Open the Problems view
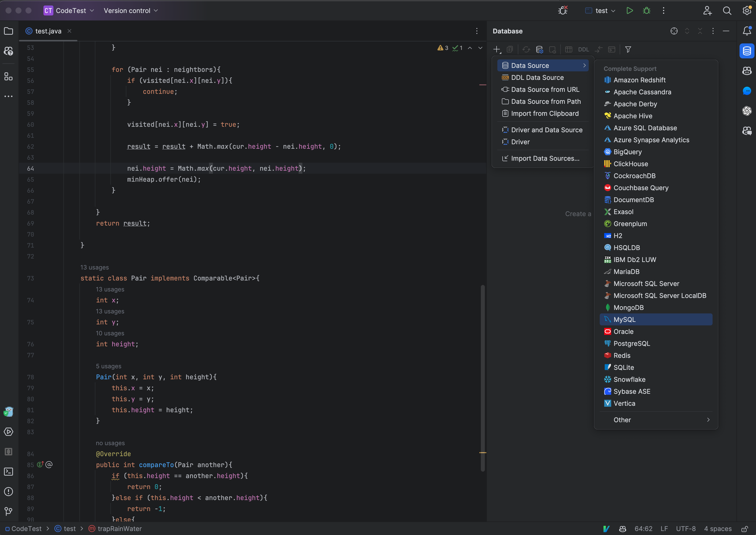 coord(8,492)
